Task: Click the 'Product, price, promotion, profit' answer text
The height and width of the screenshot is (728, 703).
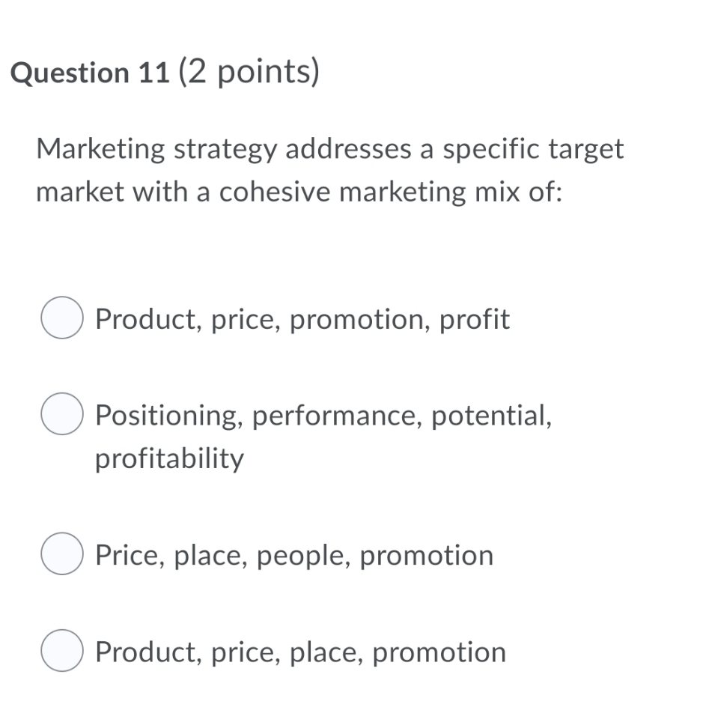Action: 302,318
